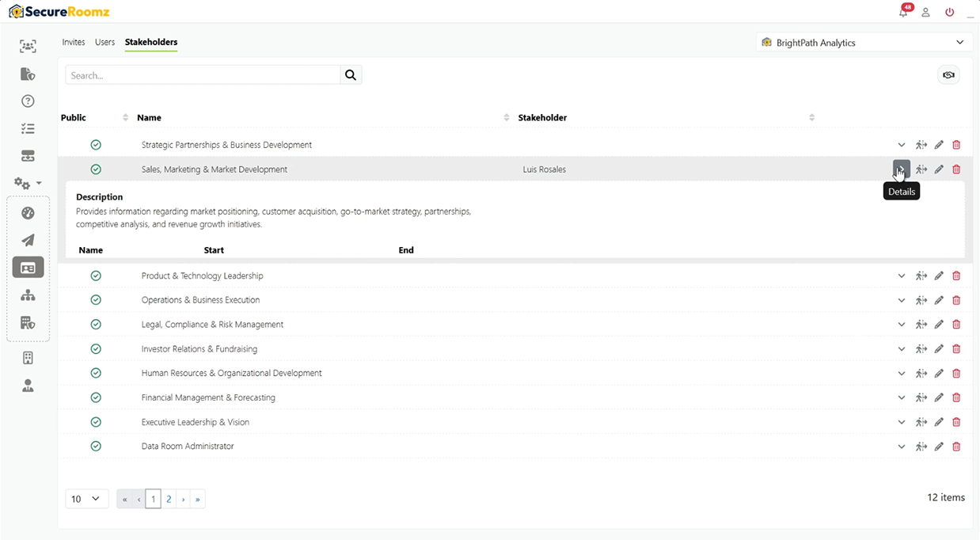980x540 pixels.
Task: Edit the Human Resources & Organizational Development row
Action: click(x=939, y=373)
